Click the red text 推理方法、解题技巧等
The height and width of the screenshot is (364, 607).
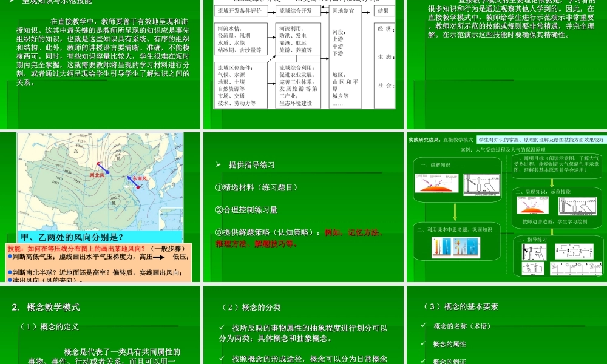tap(257, 244)
